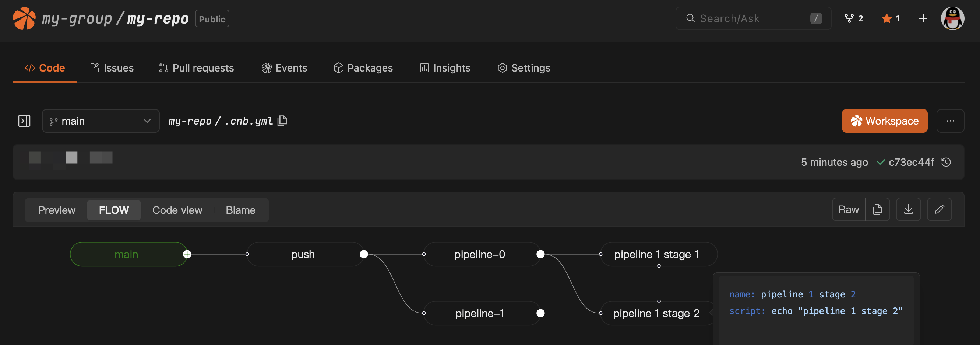
Task: Open the user avatar menu
Action: click(x=952, y=18)
